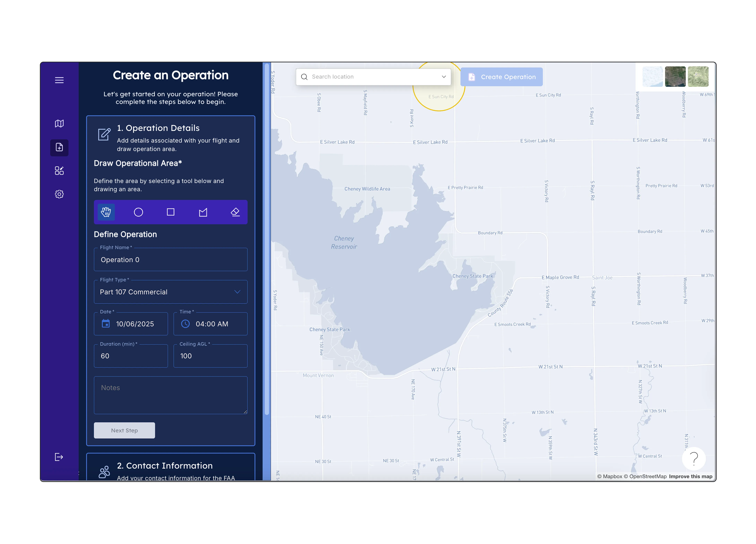Screen dimensions: 756x544
Task: Select the polygon drawing tool
Action: 203,212
